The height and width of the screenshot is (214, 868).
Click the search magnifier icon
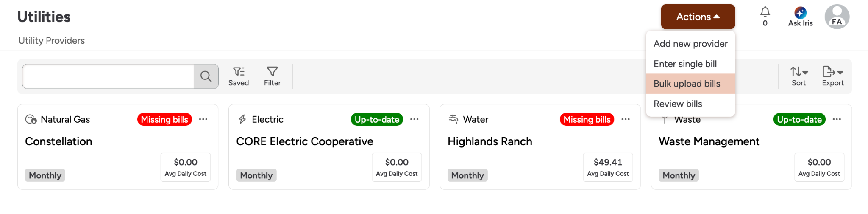pyautogui.click(x=206, y=76)
